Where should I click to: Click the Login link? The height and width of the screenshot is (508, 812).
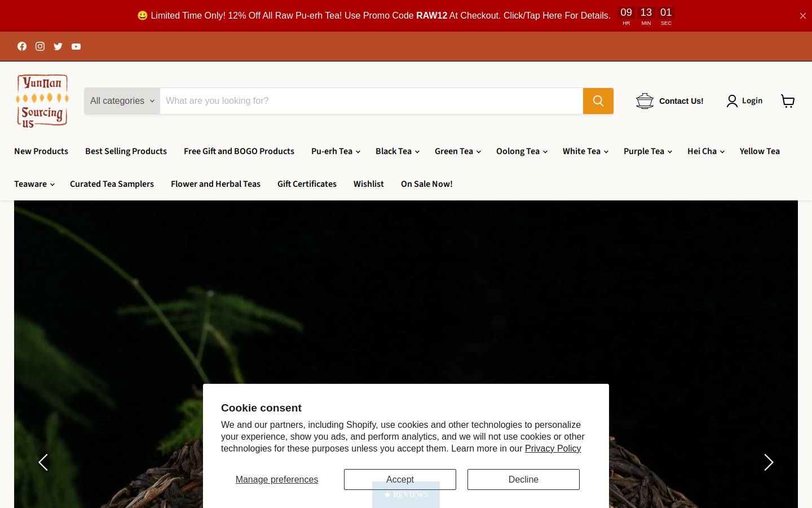click(x=752, y=100)
